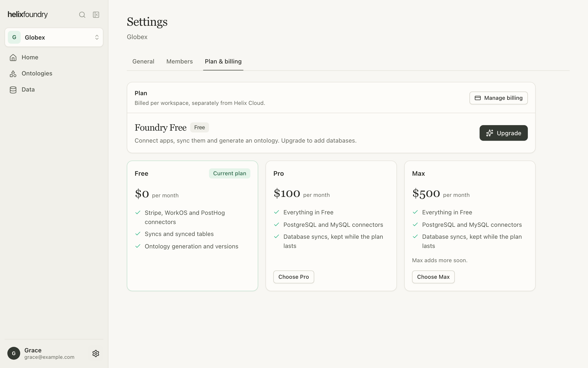The width and height of the screenshot is (588, 368).
Task: Click the Current plan badge
Action: point(229,173)
